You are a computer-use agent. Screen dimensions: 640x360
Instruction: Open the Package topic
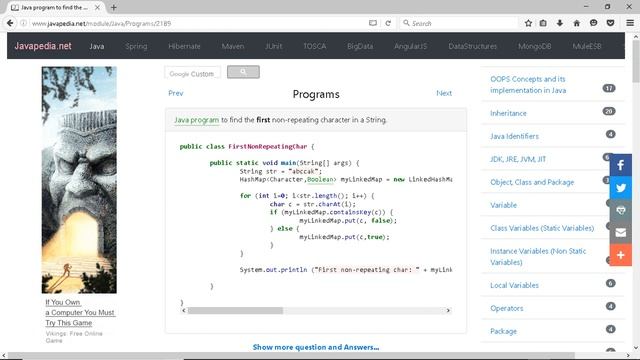click(503, 331)
